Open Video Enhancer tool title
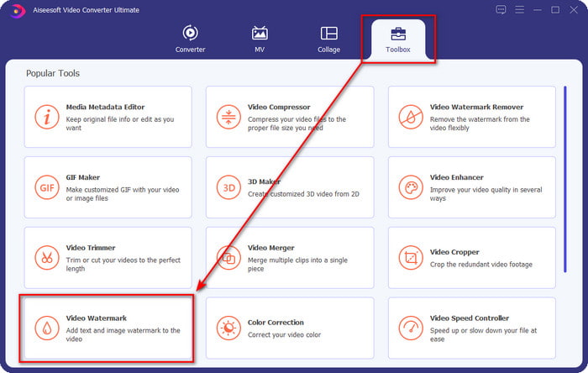This screenshot has width=588, height=373. (x=456, y=177)
